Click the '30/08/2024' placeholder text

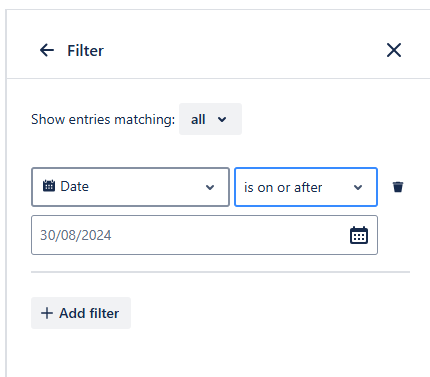point(76,235)
